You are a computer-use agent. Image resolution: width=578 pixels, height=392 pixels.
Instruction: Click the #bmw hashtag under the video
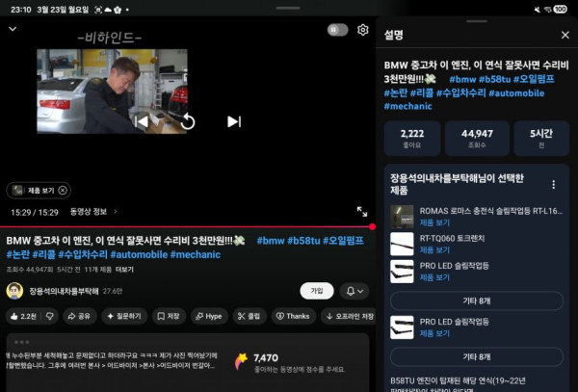click(x=270, y=241)
